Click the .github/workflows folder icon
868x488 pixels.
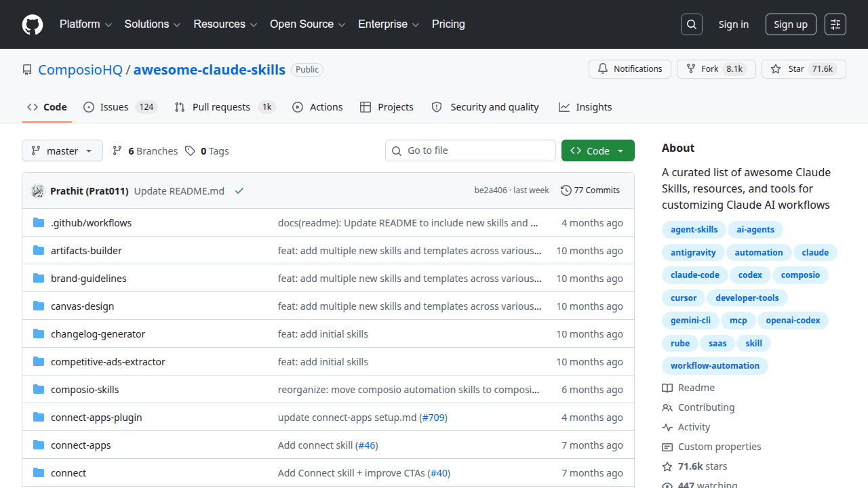click(39, 223)
